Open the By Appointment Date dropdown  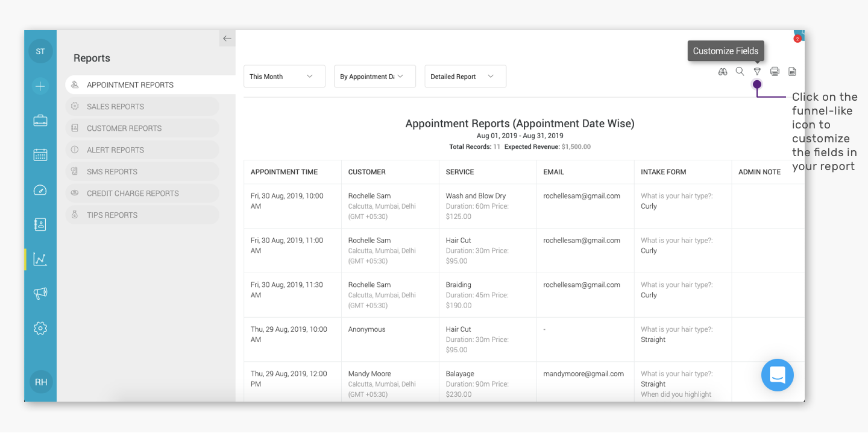click(375, 77)
